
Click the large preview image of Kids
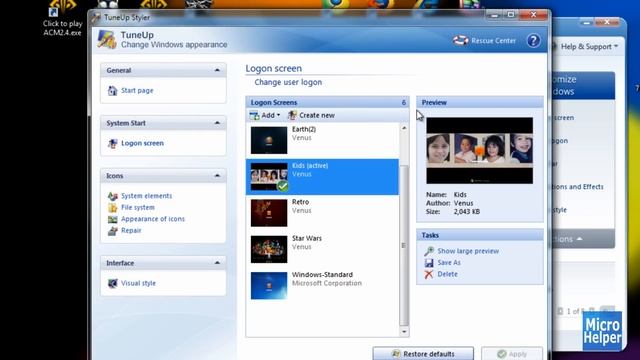479,151
